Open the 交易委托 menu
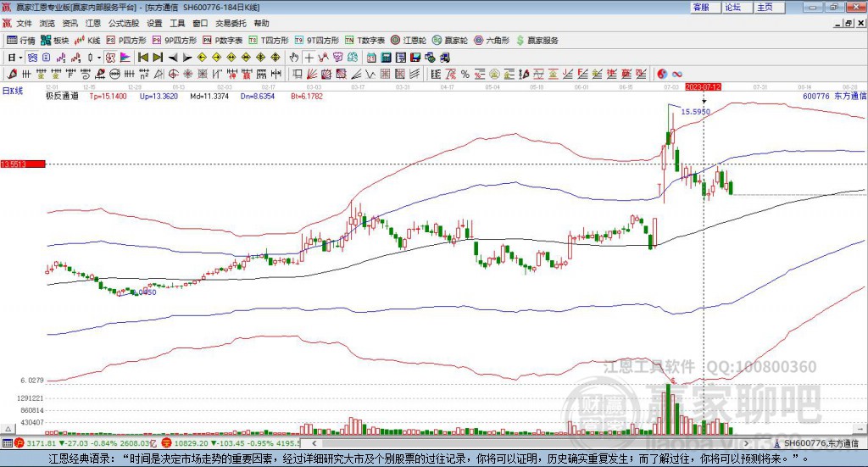The width and height of the screenshot is (868, 467). (231, 23)
